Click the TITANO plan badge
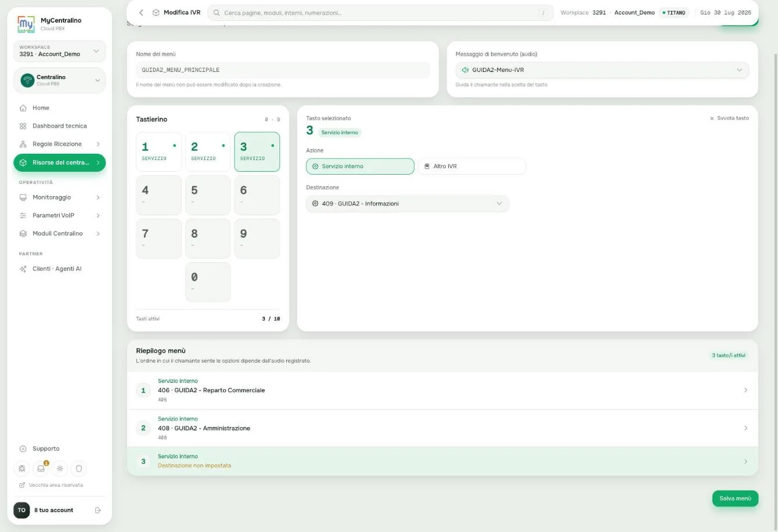Viewport: 778px width, 532px height. pyautogui.click(x=673, y=12)
